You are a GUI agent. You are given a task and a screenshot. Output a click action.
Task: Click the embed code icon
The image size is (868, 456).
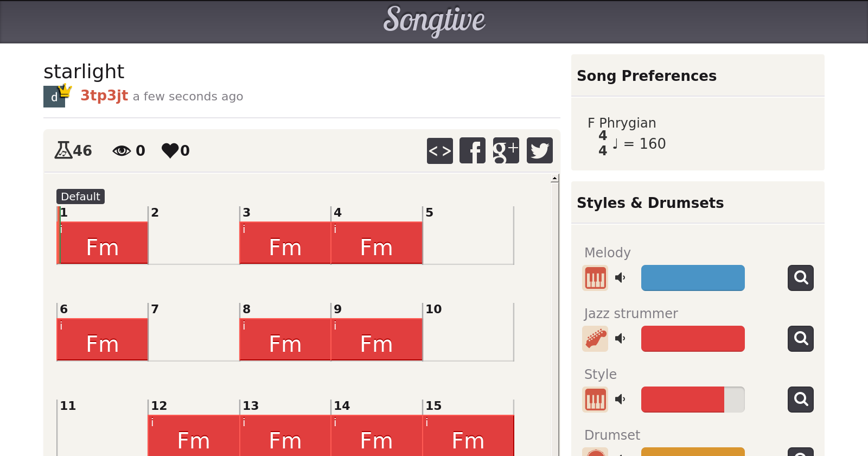click(439, 150)
